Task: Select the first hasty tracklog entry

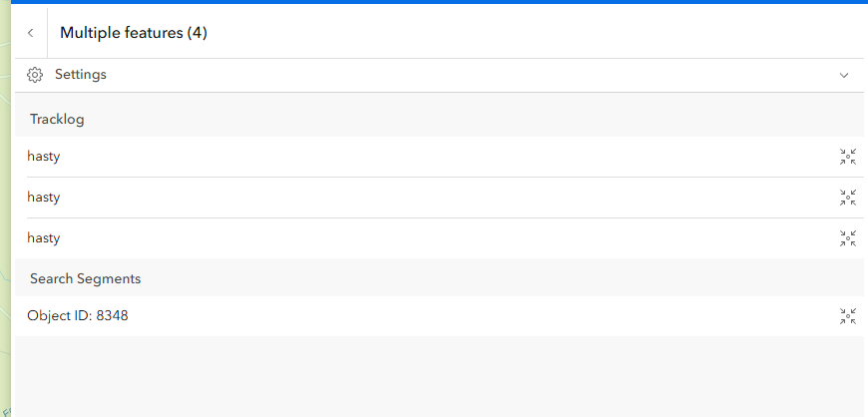Action: (x=44, y=157)
